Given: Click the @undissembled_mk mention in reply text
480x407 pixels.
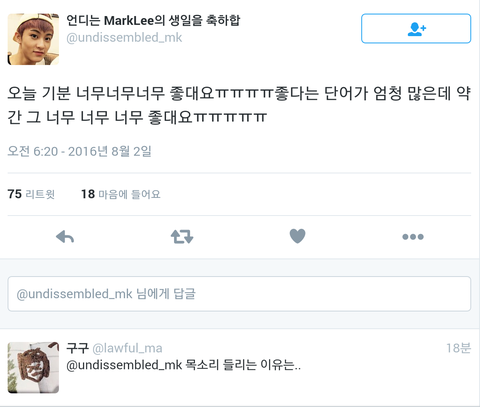Looking at the screenshot, I should pyautogui.click(x=124, y=365).
